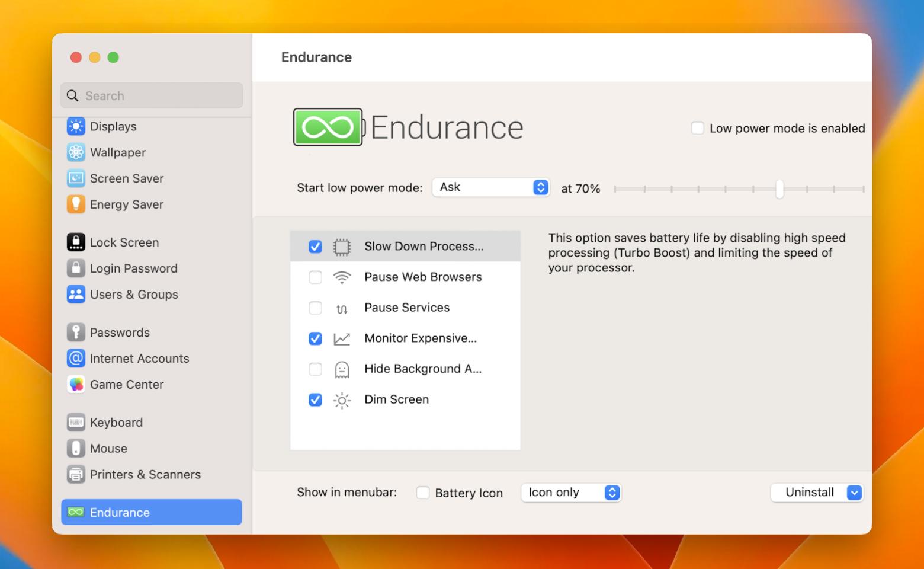The width and height of the screenshot is (924, 569).
Task: Click the Wallpaper flower icon
Action: [x=76, y=152]
